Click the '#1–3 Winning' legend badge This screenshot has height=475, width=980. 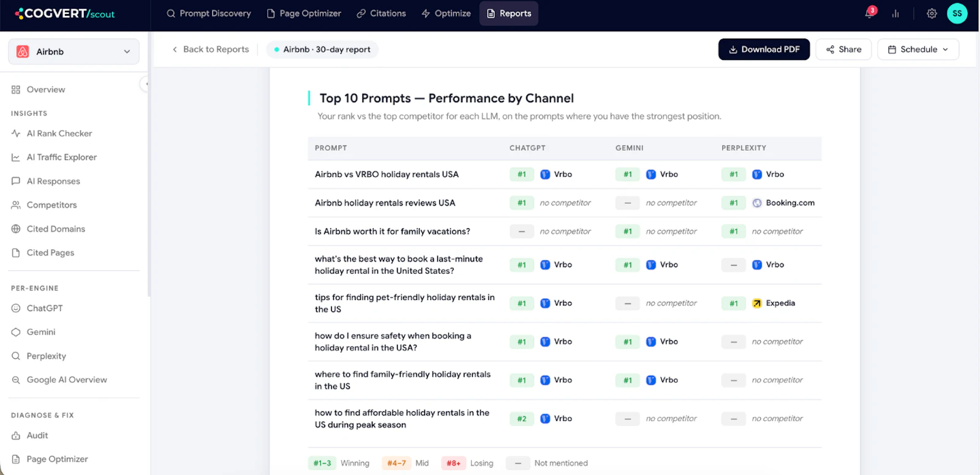[322, 463]
